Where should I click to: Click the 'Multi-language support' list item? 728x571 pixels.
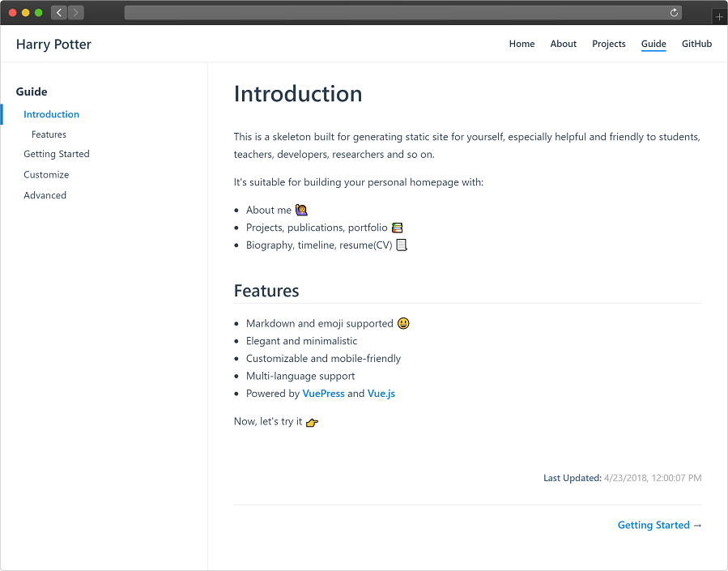tap(300, 376)
